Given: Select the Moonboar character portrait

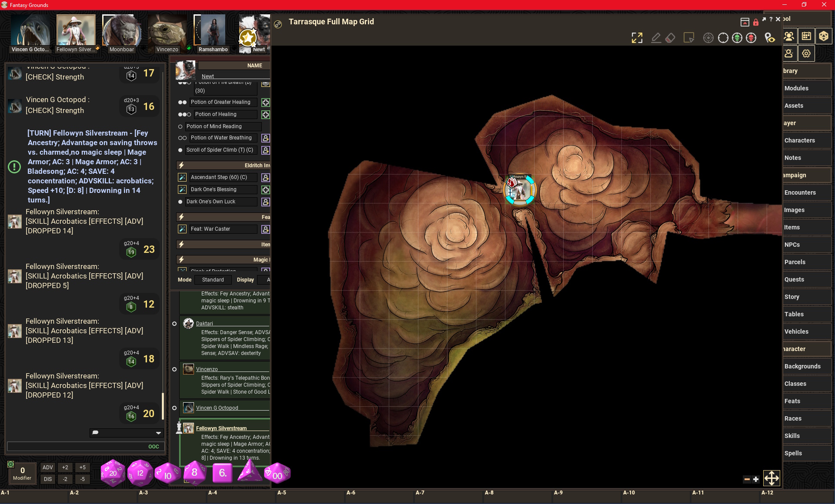Looking at the screenshot, I should point(121,31).
